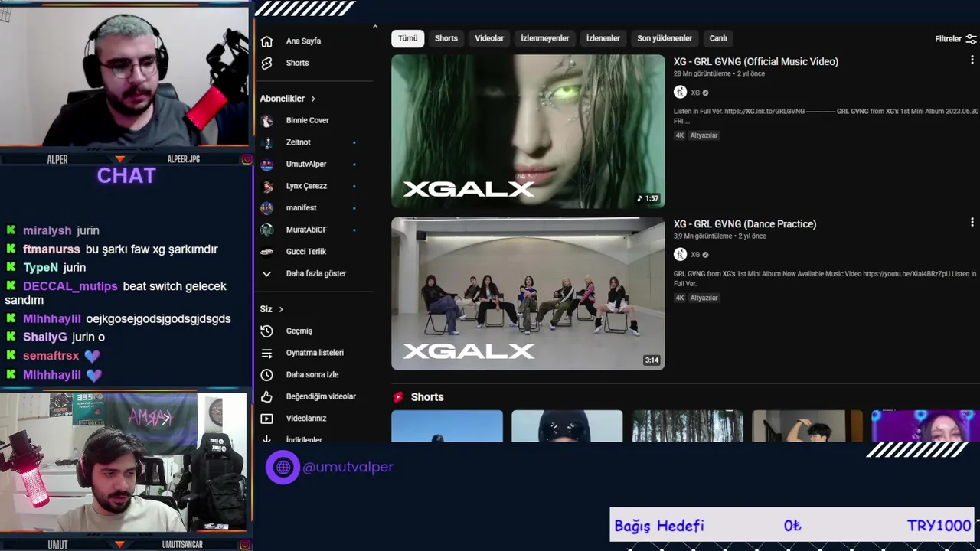
Task: Expand the Siz section chevron
Action: 281,309
